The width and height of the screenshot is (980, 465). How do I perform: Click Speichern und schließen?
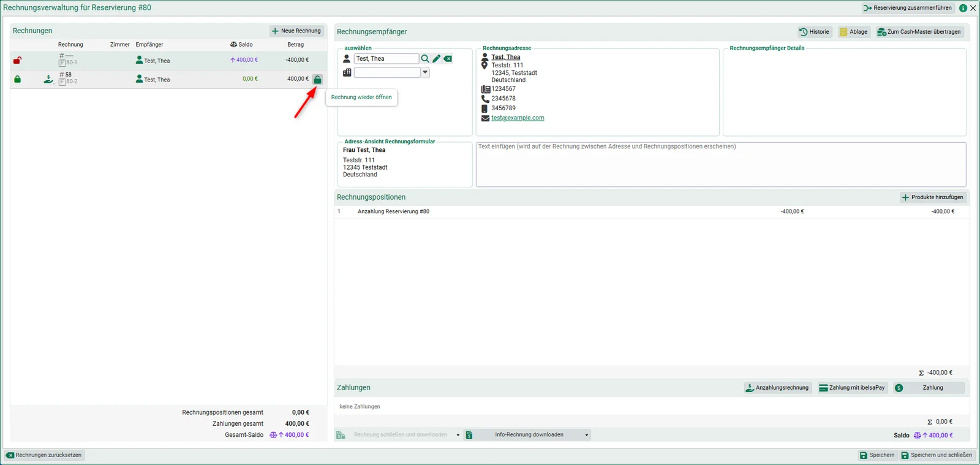(x=937, y=455)
